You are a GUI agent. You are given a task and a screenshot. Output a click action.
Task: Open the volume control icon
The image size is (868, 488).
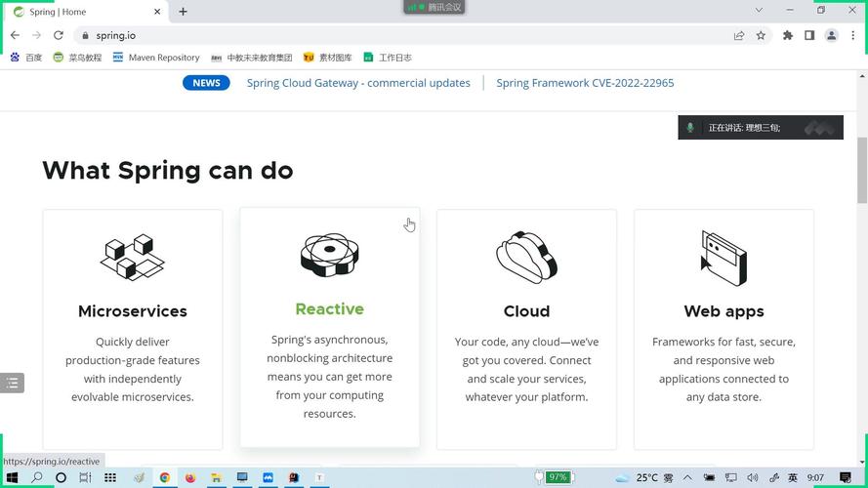click(x=753, y=477)
